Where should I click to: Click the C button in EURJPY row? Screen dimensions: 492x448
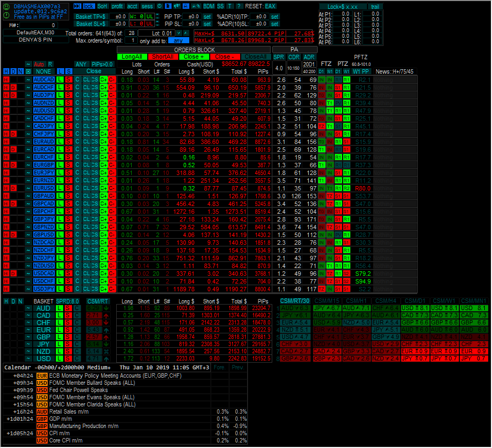coord(77,173)
